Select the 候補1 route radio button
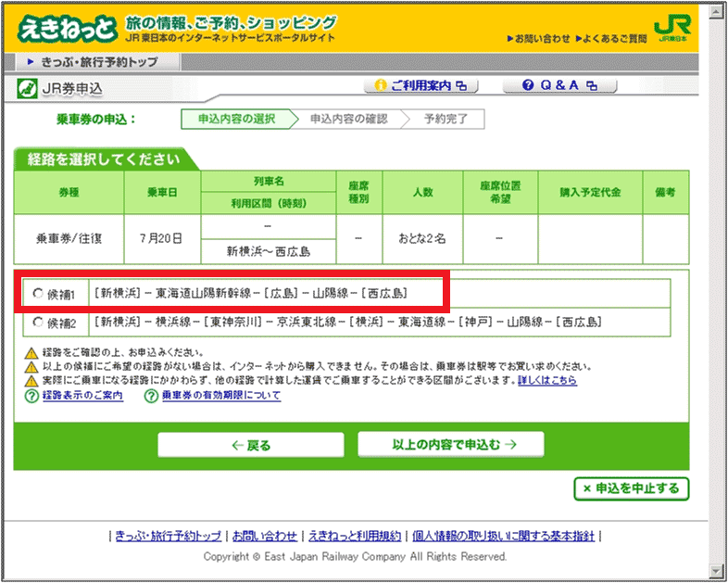This screenshot has width=728, height=583. (x=37, y=294)
